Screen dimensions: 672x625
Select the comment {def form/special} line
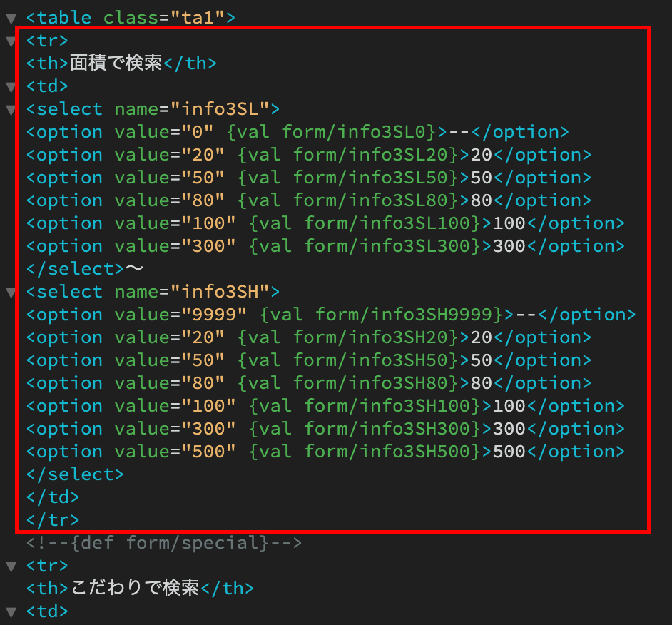point(163,543)
